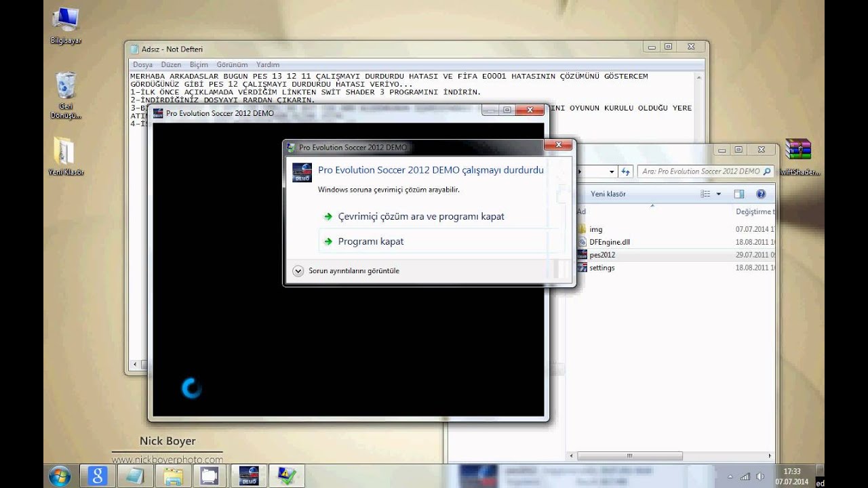Minimize the Notepad window
This screenshot has width=868, height=488.
[652, 47]
